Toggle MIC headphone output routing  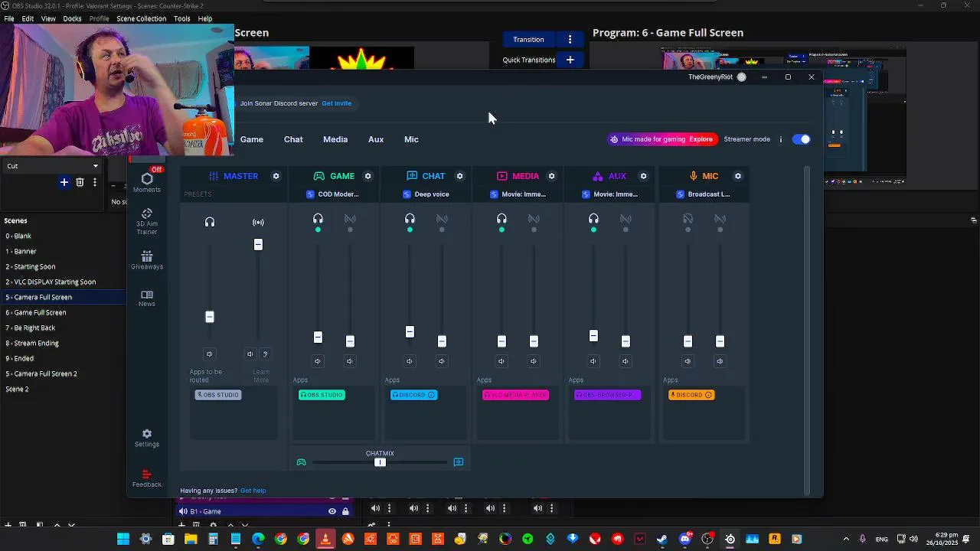tap(688, 220)
